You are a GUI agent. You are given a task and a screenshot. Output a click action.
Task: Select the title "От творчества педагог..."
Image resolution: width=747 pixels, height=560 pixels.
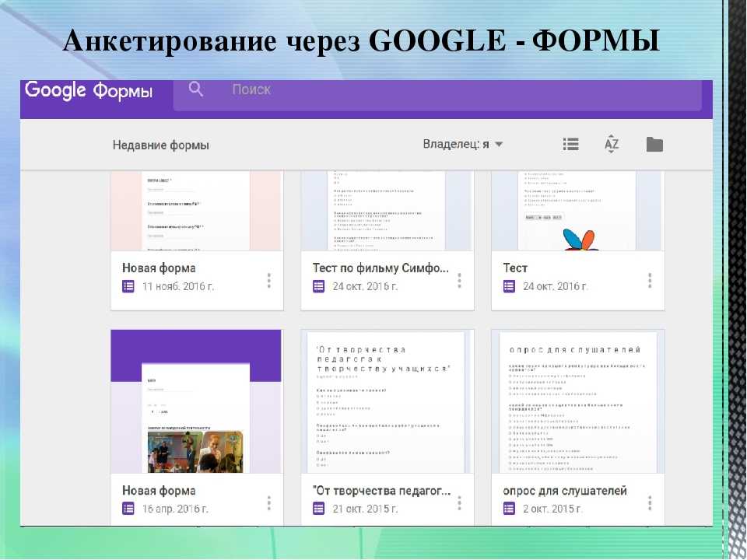381,491
